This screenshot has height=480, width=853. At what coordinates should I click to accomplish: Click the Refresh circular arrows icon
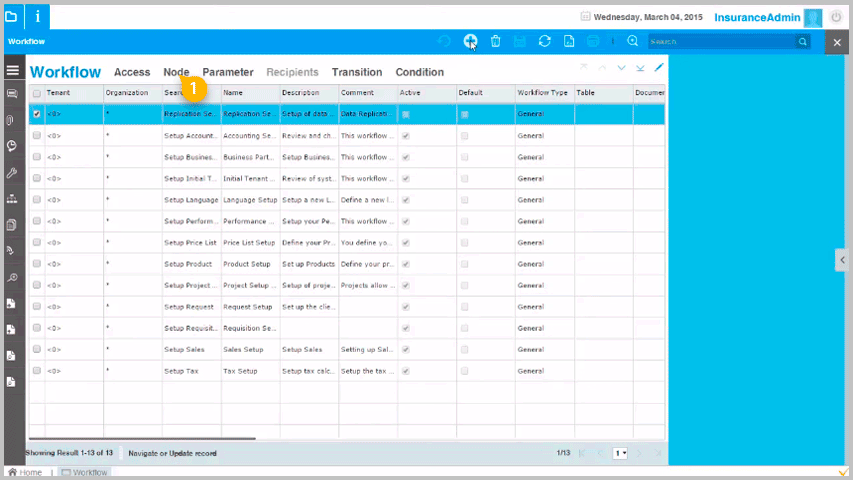(x=545, y=41)
